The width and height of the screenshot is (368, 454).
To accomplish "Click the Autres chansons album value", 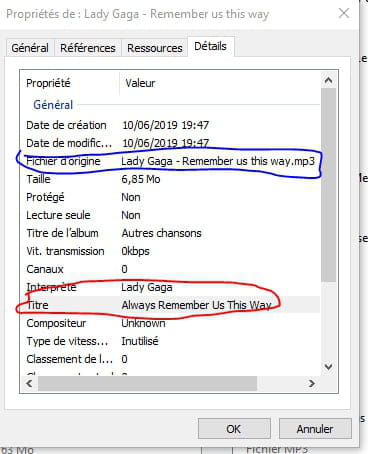I will (161, 233).
